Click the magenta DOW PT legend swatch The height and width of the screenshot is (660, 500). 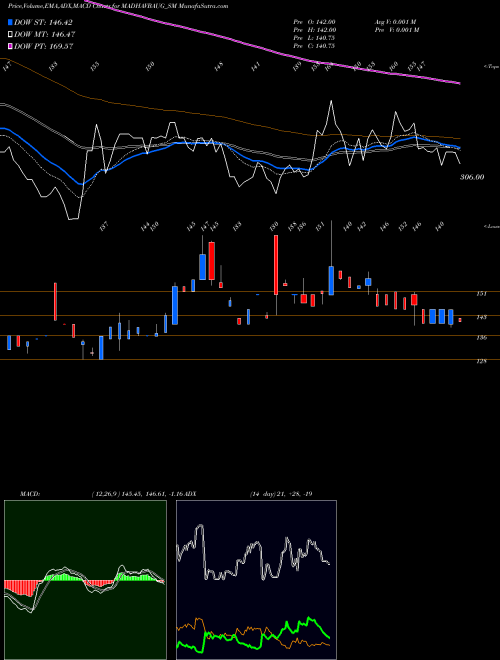pos(10,46)
